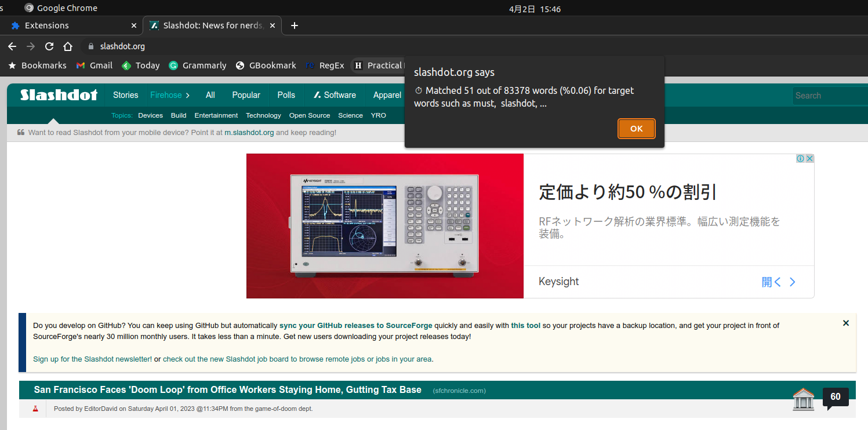Image resolution: width=868 pixels, height=430 pixels.
Task: Open the Grammarly bookmark
Action: click(197, 65)
